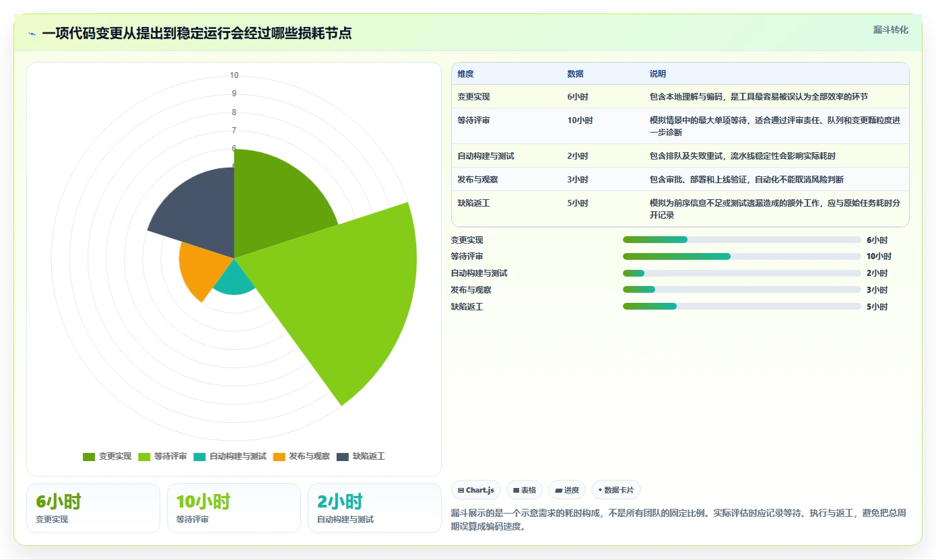The width and height of the screenshot is (936, 560).
Task: Click the 缺陷返工 label in the progress list
Action: coord(467,307)
